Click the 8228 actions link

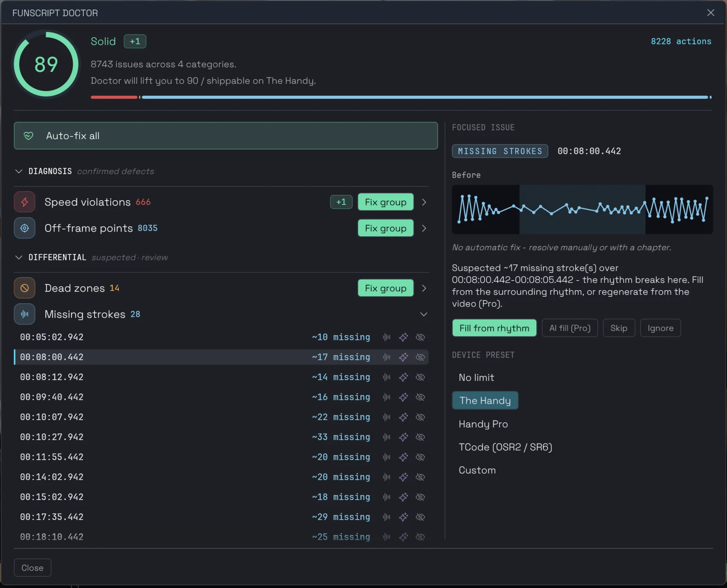click(x=681, y=41)
